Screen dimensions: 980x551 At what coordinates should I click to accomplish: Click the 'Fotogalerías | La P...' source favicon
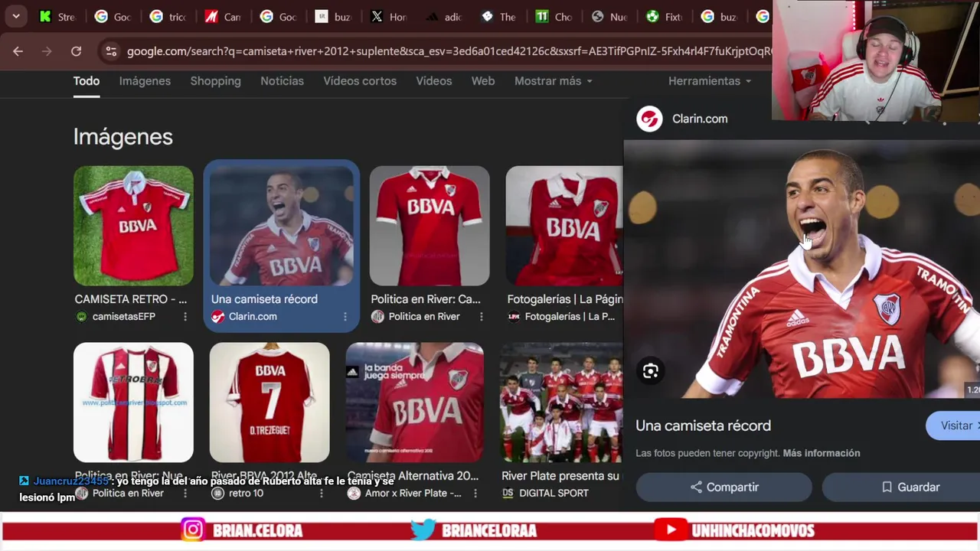click(x=514, y=317)
